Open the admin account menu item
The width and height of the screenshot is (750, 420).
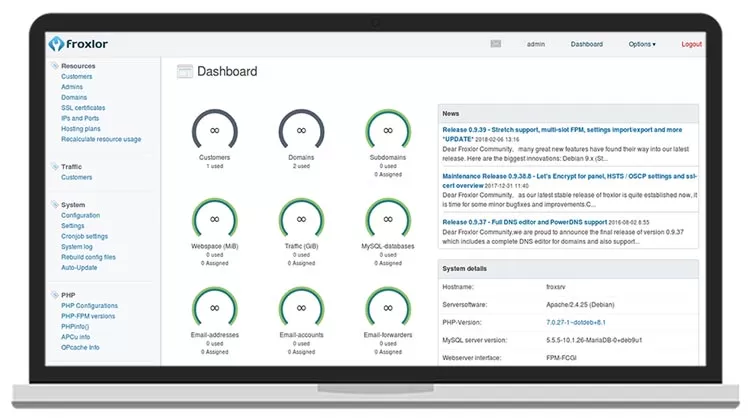coord(536,44)
